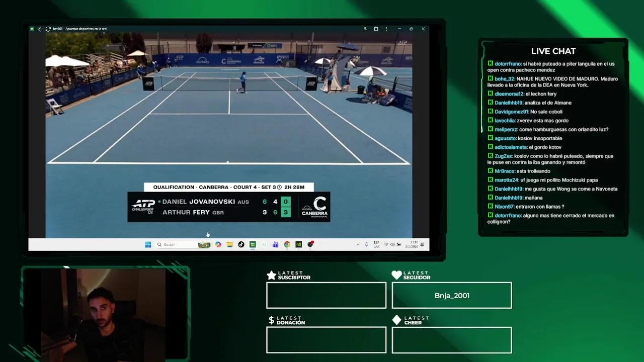Click the dollar icon beside Latest Donación

tap(271, 320)
